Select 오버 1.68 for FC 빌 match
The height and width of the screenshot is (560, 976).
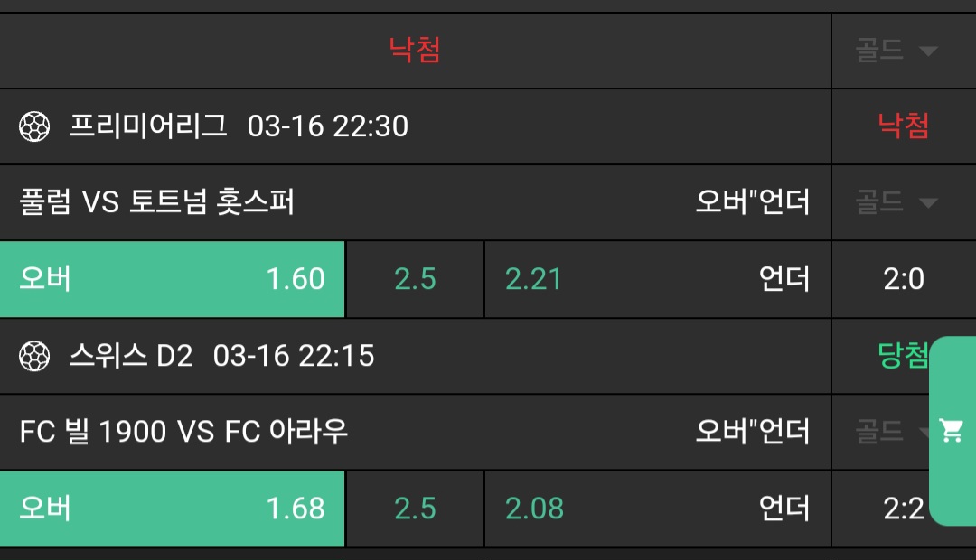point(173,509)
